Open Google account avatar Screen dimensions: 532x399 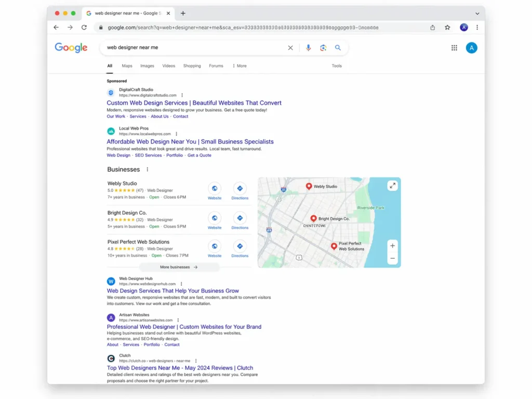point(471,48)
